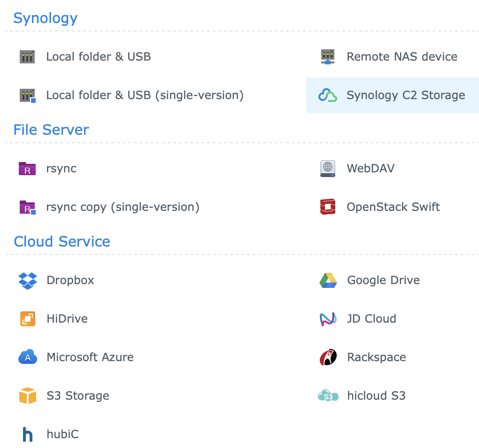
Task: Select the purple rsync folder icon
Action: tap(27, 169)
